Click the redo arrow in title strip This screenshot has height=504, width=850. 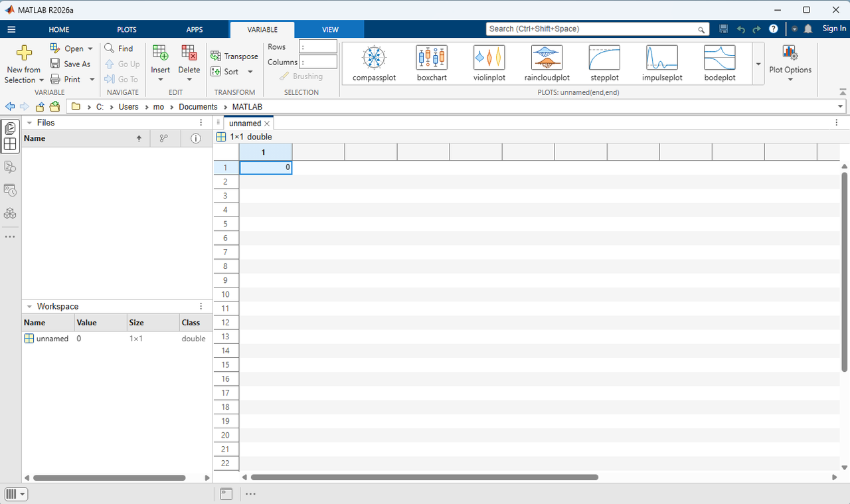click(x=756, y=29)
